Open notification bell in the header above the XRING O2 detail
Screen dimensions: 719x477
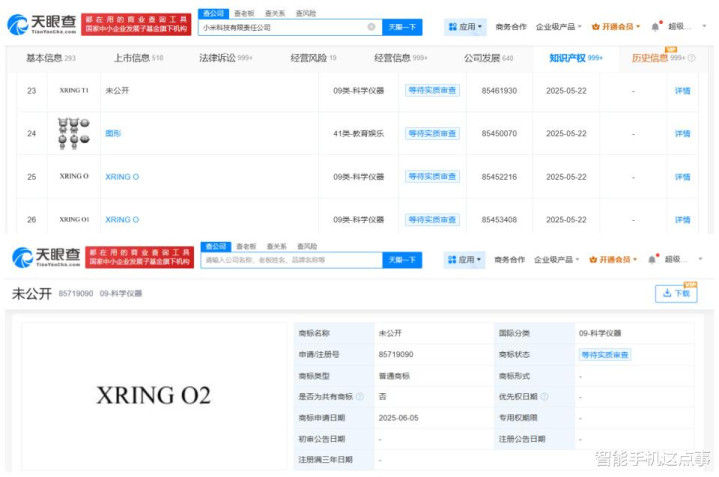tap(652, 260)
